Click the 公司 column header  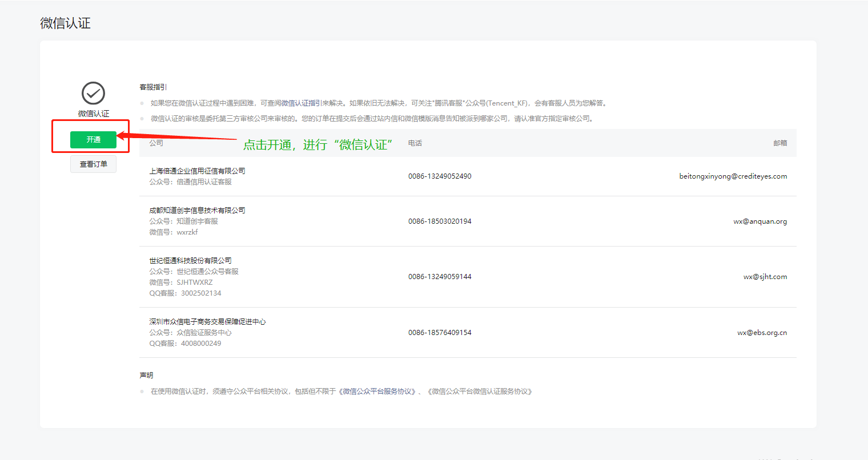pyautogui.click(x=156, y=143)
